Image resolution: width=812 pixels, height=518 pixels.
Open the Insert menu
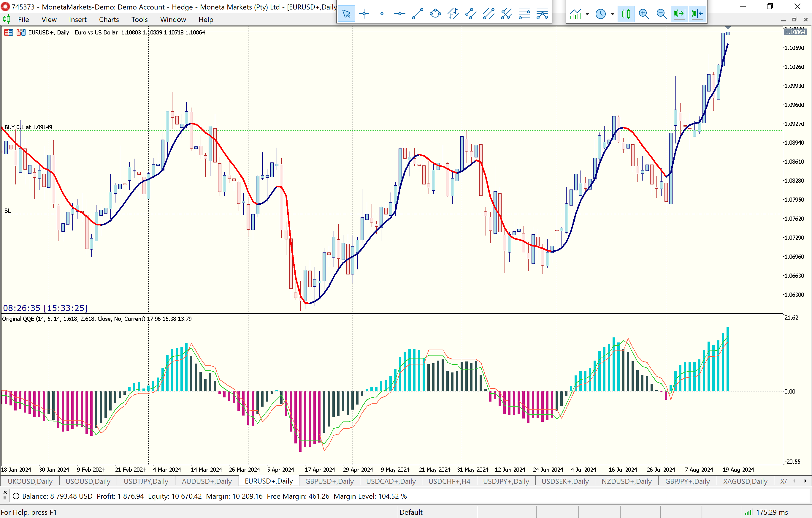(x=77, y=20)
